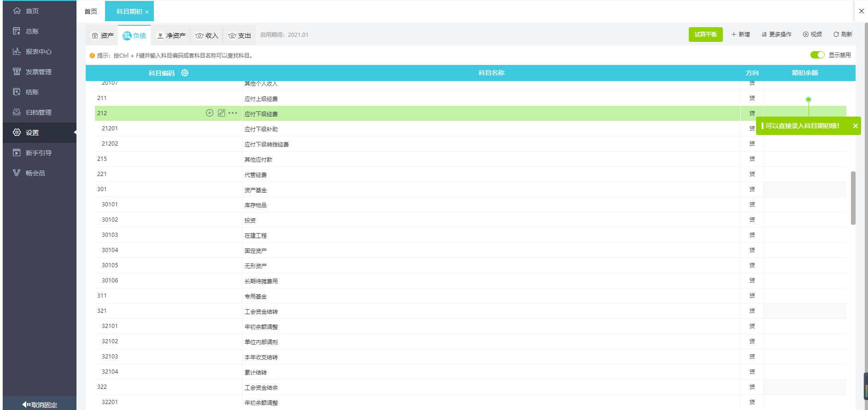Switch to the 资产 tab
868x410 pixels.
coord(103,35)
